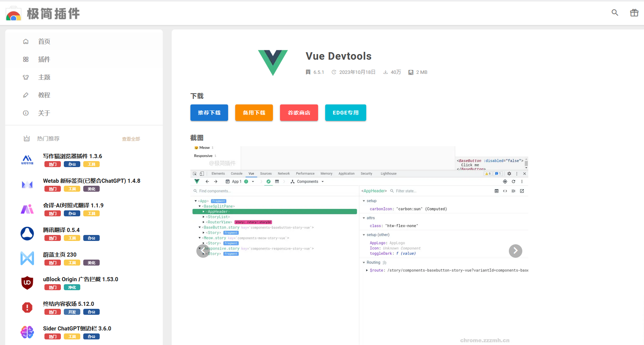The image size is (644, 345).
Task: Collapse the setup section in state panel
Action: [x=364, y=201]
